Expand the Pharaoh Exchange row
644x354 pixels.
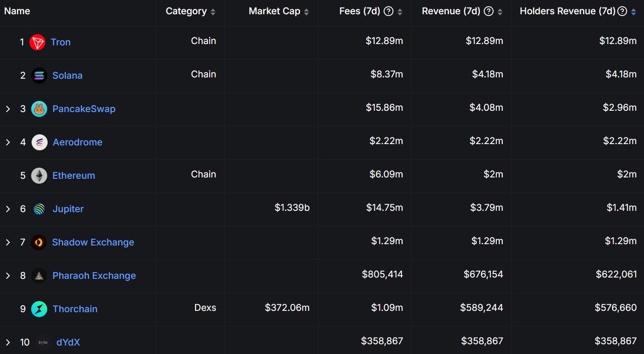click(x=8, y=276)
